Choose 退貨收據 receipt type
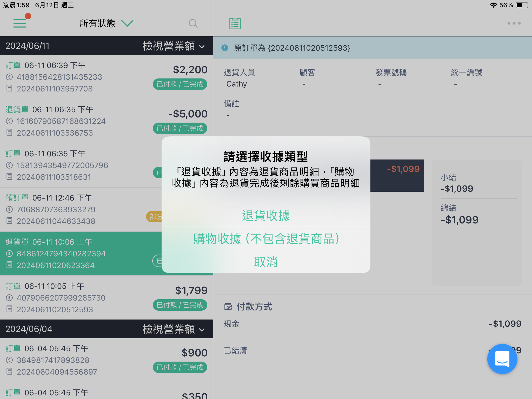 tap(266, 216)
